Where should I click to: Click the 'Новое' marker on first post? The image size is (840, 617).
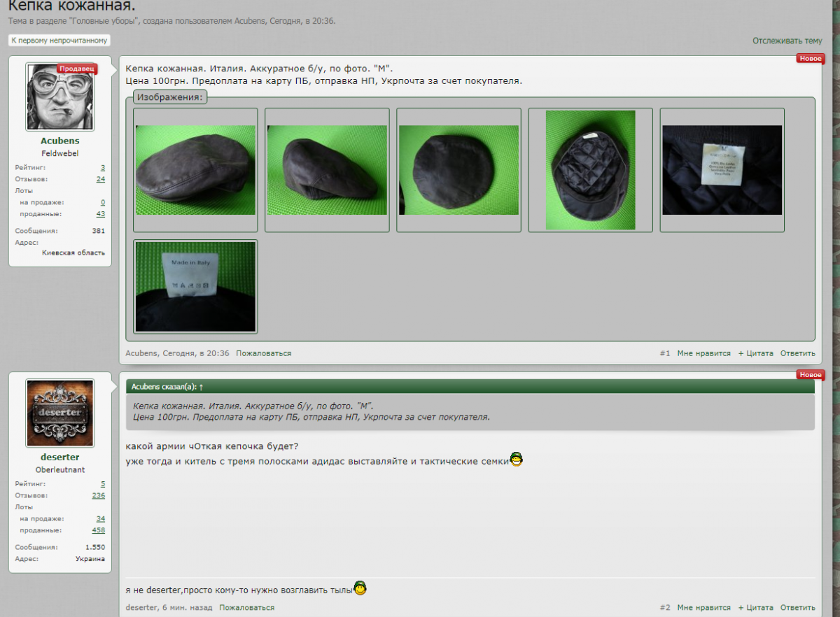[x=811, y=59]
